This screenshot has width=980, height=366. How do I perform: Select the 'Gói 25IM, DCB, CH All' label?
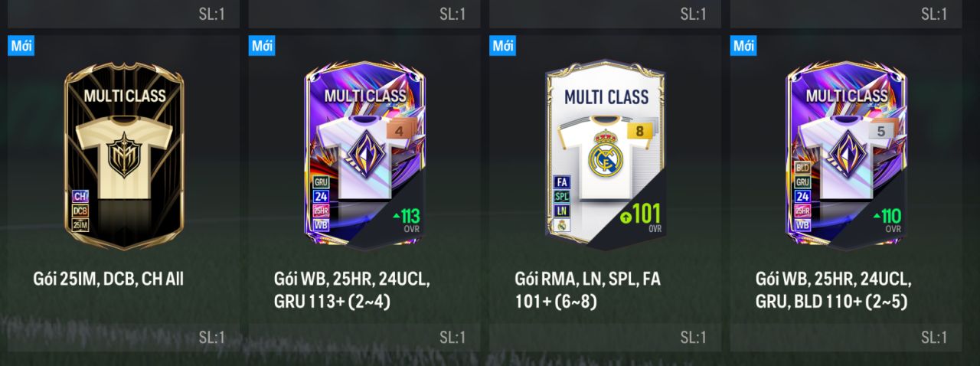coord(109,280)
